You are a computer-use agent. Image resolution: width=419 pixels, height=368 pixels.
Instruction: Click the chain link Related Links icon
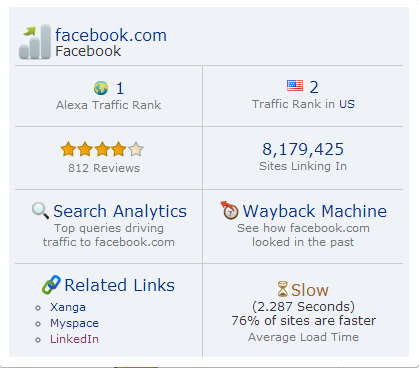point(51,285)
